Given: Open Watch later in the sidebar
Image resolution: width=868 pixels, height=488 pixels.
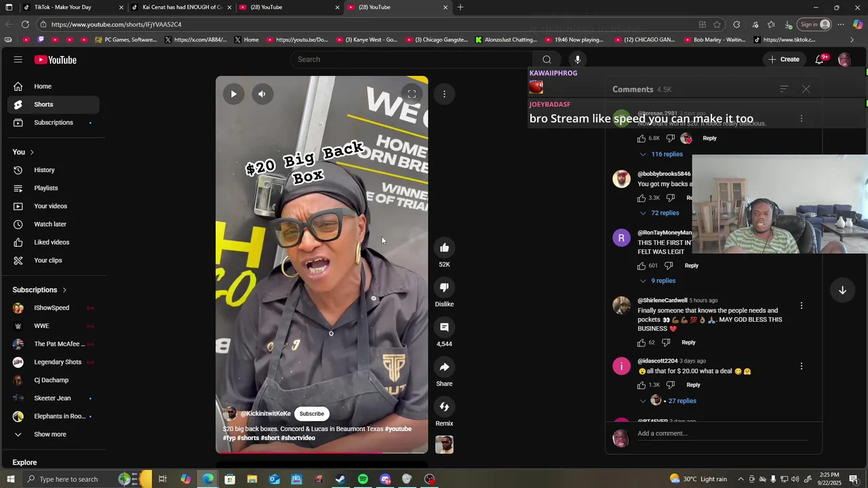Looking at the screenshot, I should click(x=53, y=224).
